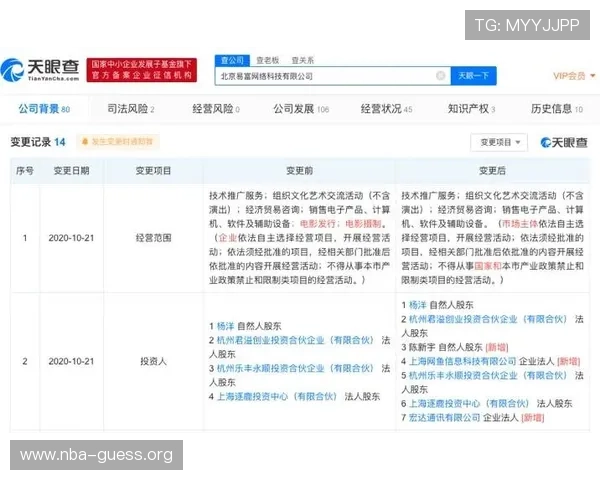
Task: Open the 变更项目 dropdown filter
Action: (x=499, y=142)
